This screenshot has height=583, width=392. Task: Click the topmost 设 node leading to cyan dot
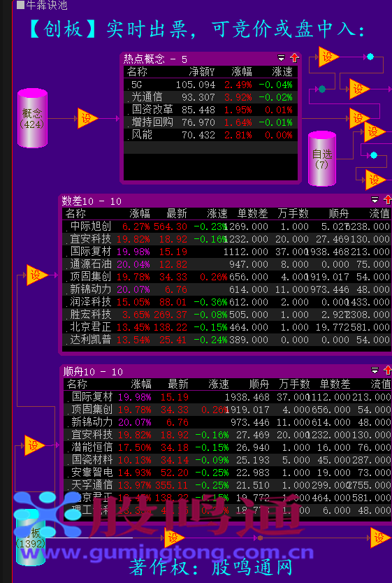click(x=328, y=57)
